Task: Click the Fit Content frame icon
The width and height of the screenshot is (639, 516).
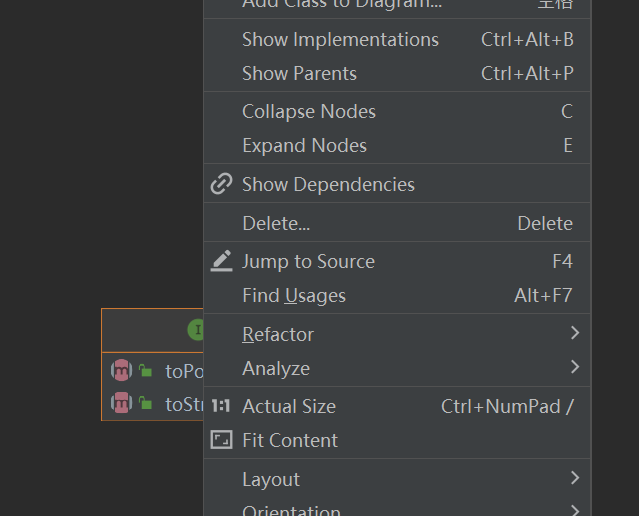Action: click(x=221, y=440)
